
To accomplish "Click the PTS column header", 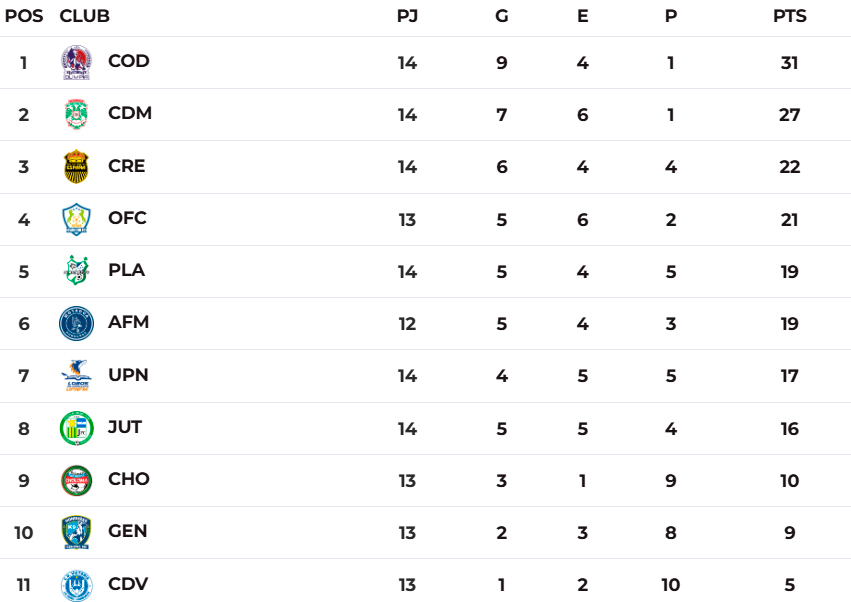I will (x=789, y=17).
